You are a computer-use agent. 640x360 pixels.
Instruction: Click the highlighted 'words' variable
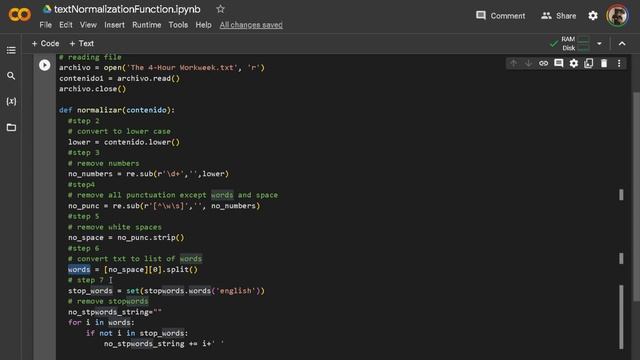[x=79, y=269]
